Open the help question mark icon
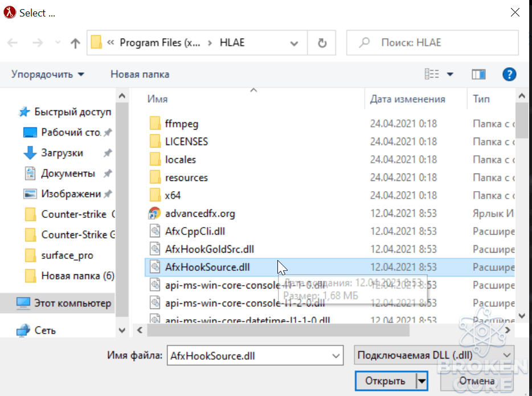 click(x=509, y=74)
